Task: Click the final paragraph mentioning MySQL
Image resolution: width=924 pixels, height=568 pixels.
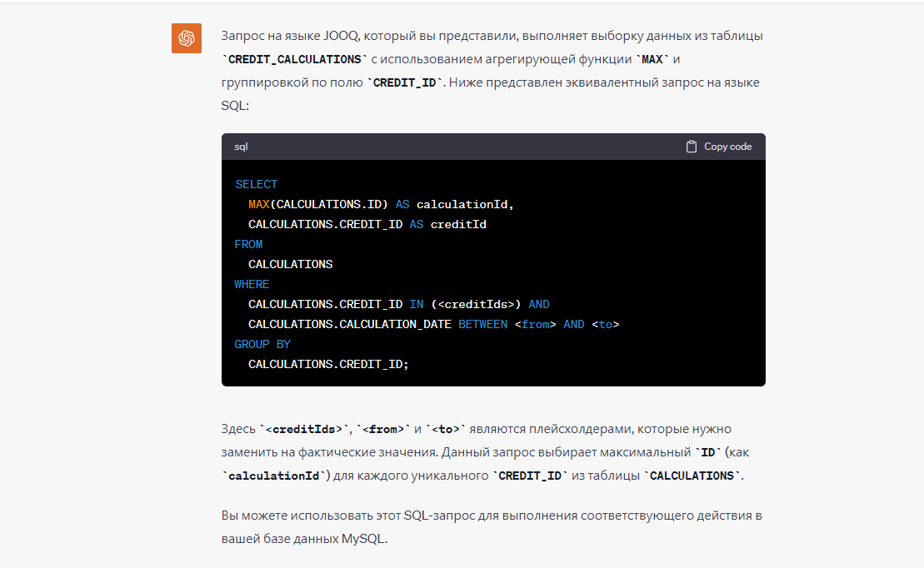Action: click(x=492, y=526)
